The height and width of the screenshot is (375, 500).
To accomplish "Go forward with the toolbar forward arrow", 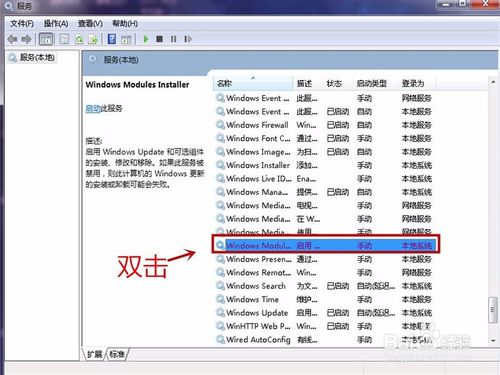I will (x=26, y=39).
